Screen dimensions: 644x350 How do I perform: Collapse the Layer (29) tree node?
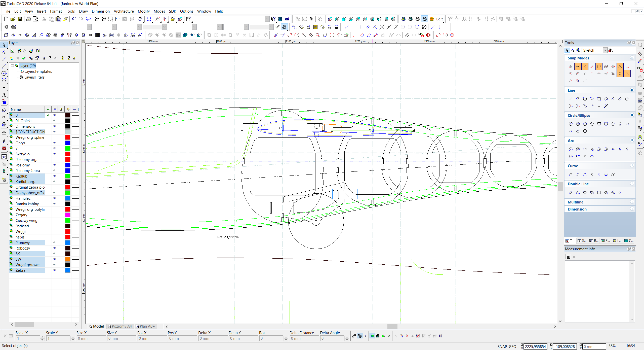(x=12, y=66)
